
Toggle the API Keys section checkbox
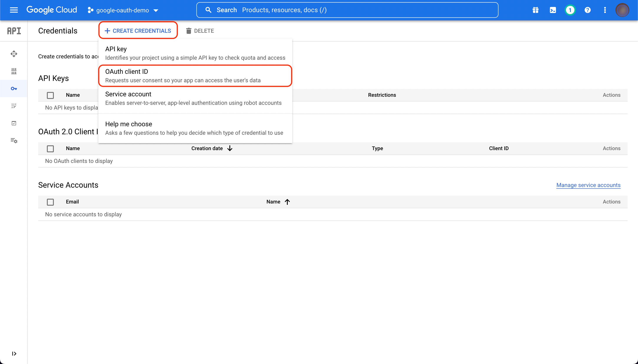tap(50, 95)
